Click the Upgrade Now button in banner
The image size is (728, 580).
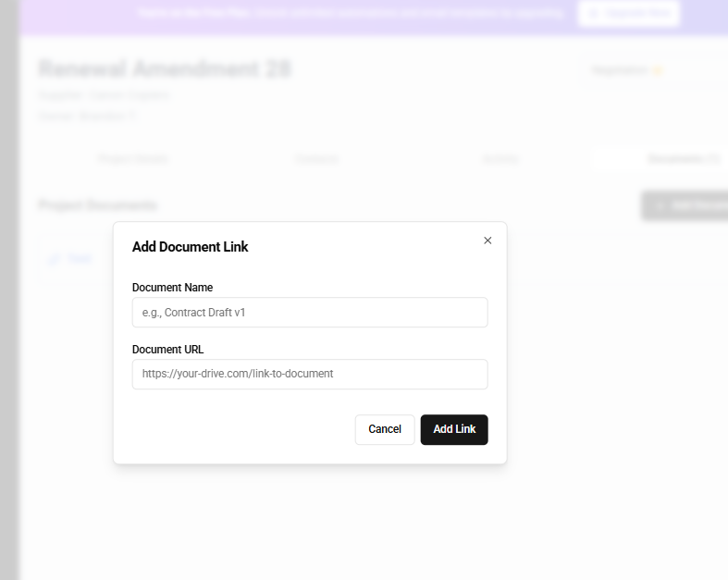tap(629, 14)
